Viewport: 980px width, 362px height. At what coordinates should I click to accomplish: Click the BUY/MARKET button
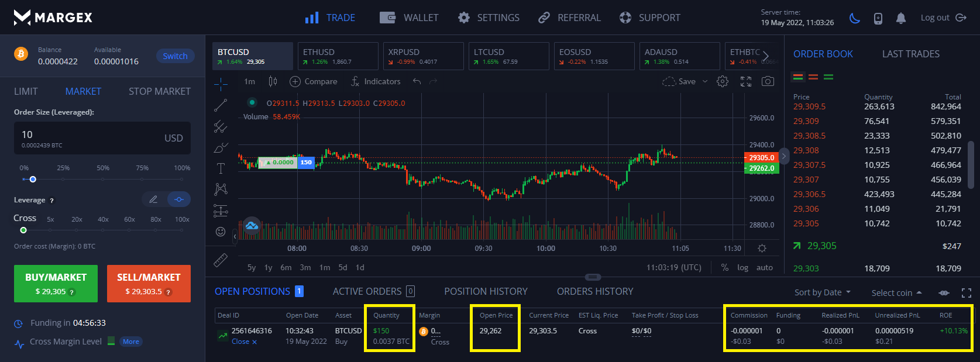click(56, 284)
